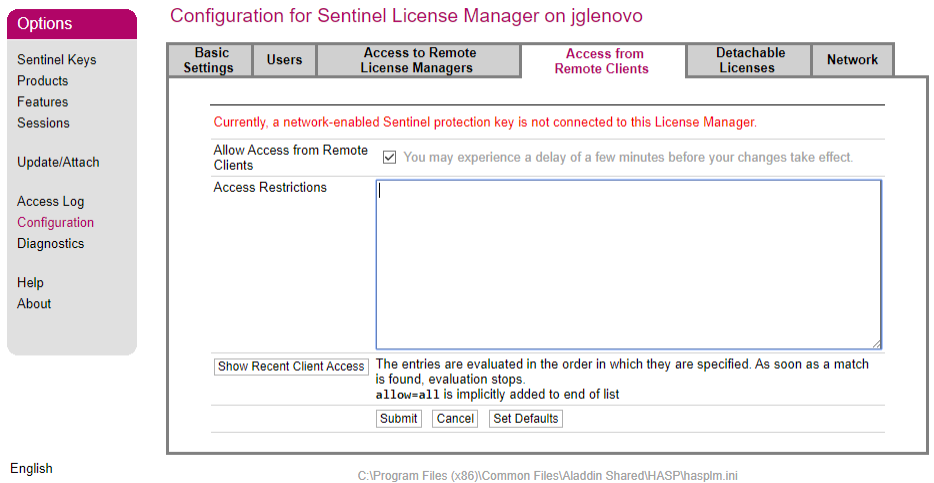This screenshot has height=483, width=934.
Task: Open the Update/Attach page
Action: click(58, 162)
